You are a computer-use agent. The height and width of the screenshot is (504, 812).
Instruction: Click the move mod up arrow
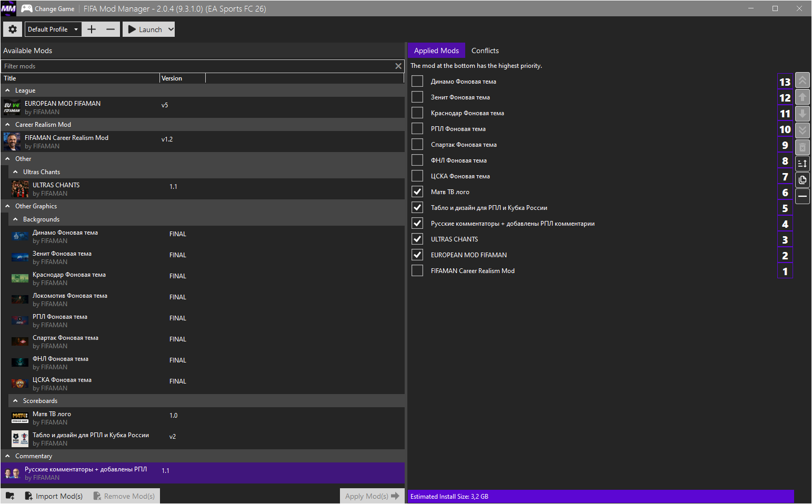(x=802, y=97)
